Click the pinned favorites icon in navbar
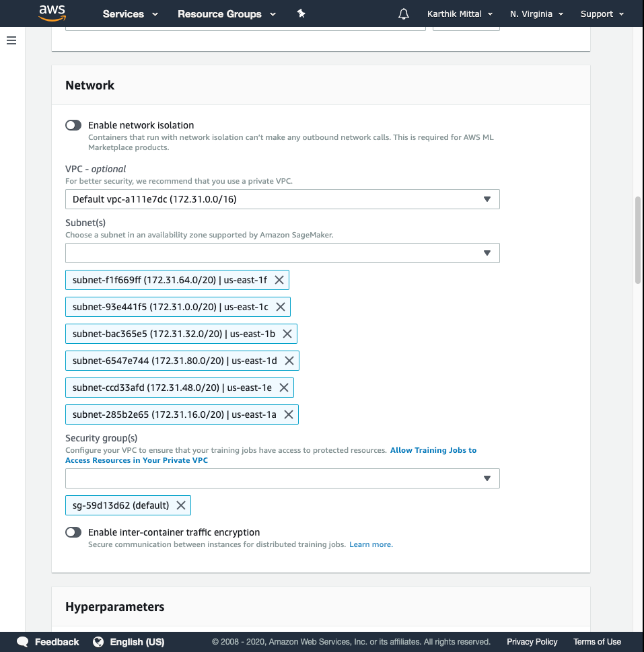This screenshot has height=652, width=644. [301, 13]
